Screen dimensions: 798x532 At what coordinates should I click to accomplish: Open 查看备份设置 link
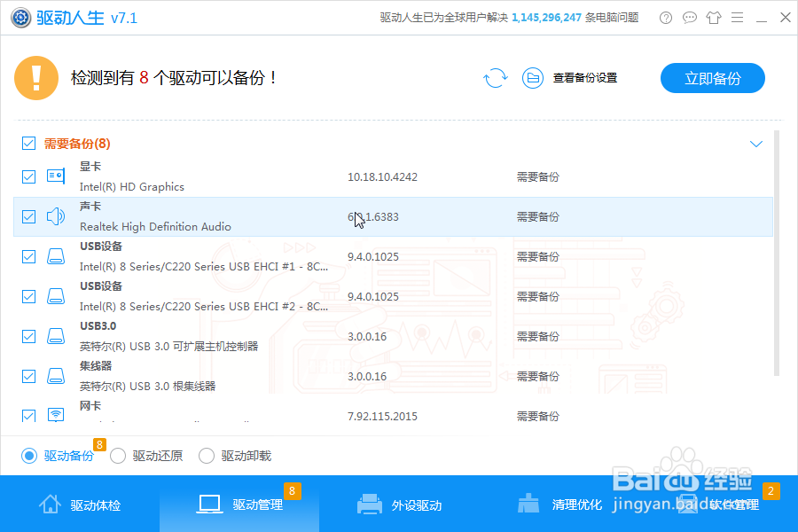585,78
